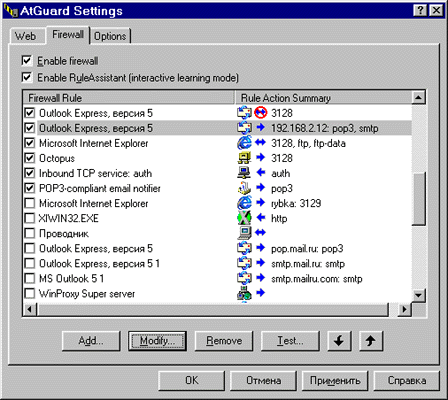Click outbound arrow beside rybka: 3129
Viewport: 448px width, 400px height.
pos(261,203)
